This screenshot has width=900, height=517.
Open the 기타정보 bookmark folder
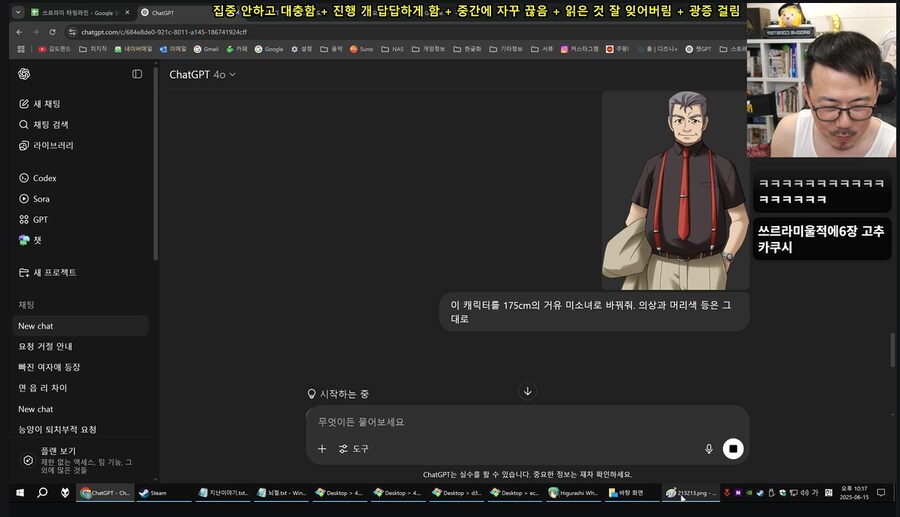coord(506,49)
